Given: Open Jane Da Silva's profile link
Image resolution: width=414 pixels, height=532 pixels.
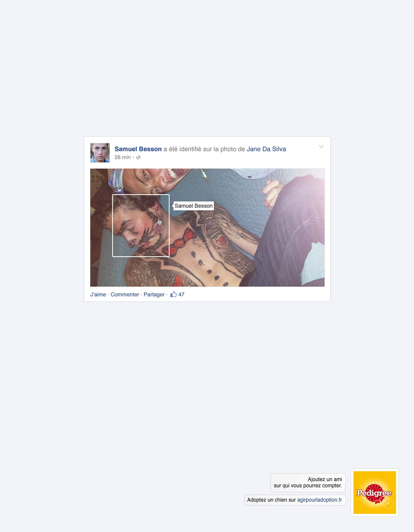Looking at the screenshot, I should pos(266,149).
